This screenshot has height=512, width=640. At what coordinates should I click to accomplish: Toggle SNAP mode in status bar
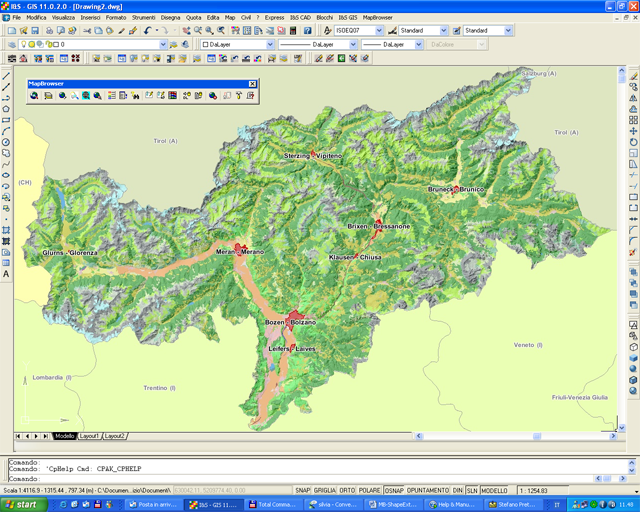pyautogui.click(x=302, y=490)
